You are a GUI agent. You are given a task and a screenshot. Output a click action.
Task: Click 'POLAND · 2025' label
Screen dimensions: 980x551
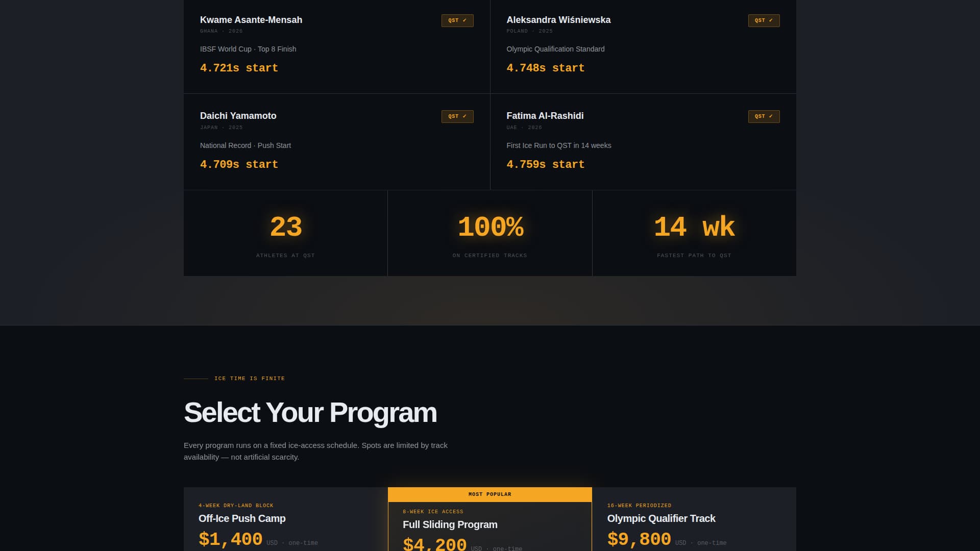(x=529, y=31)
